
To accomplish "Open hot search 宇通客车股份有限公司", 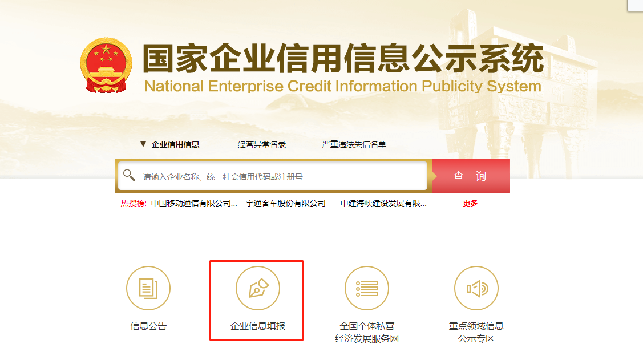I will [285, 203].
